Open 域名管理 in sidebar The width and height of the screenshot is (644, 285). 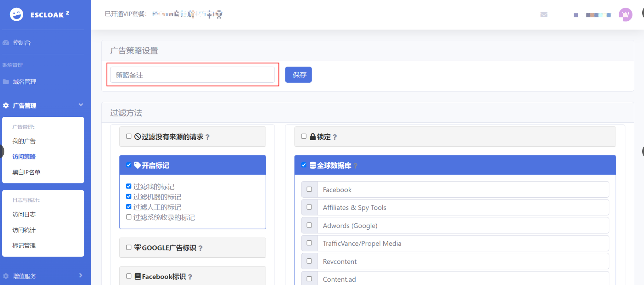point(24,82)
